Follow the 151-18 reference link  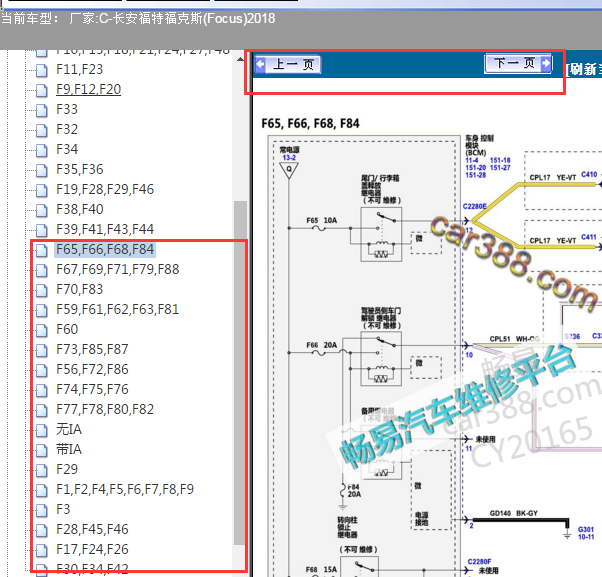coord(500,160)
